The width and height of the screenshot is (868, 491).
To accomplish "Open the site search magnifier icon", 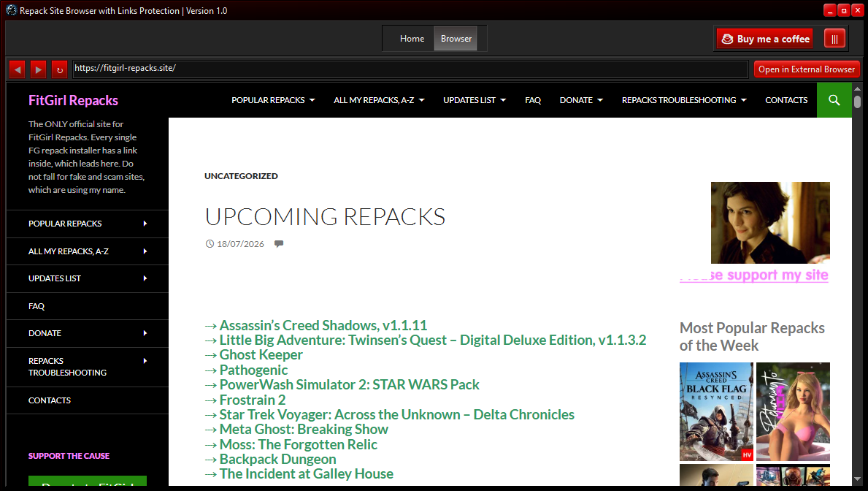I will pos(834,100).
